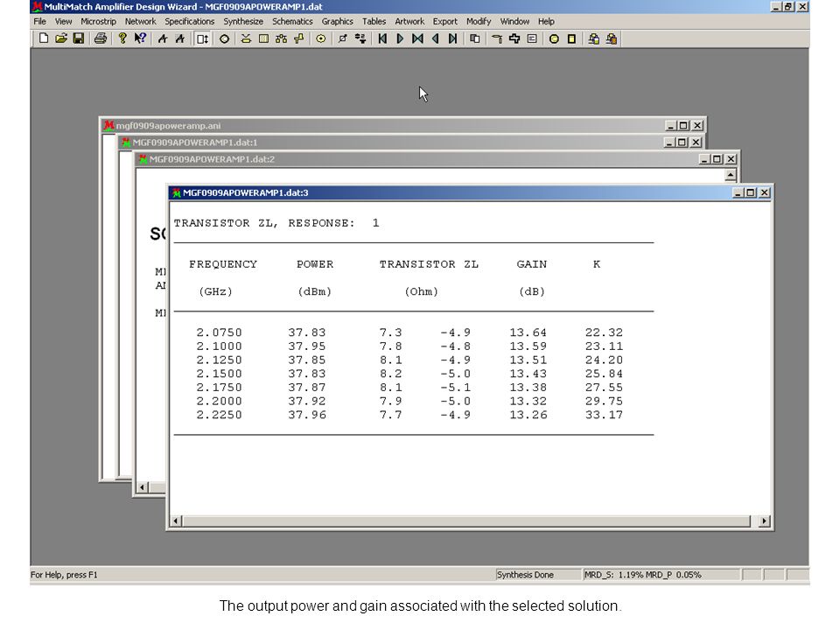Click the horizontal scrollbar track in dat:3 window

coord(466,521)
